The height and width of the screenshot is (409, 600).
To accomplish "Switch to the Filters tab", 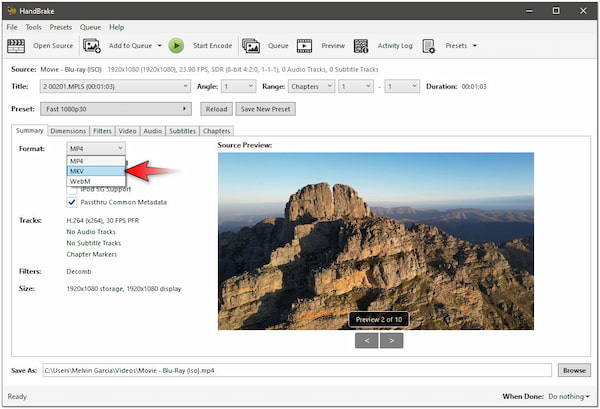I will coord(102,131).
